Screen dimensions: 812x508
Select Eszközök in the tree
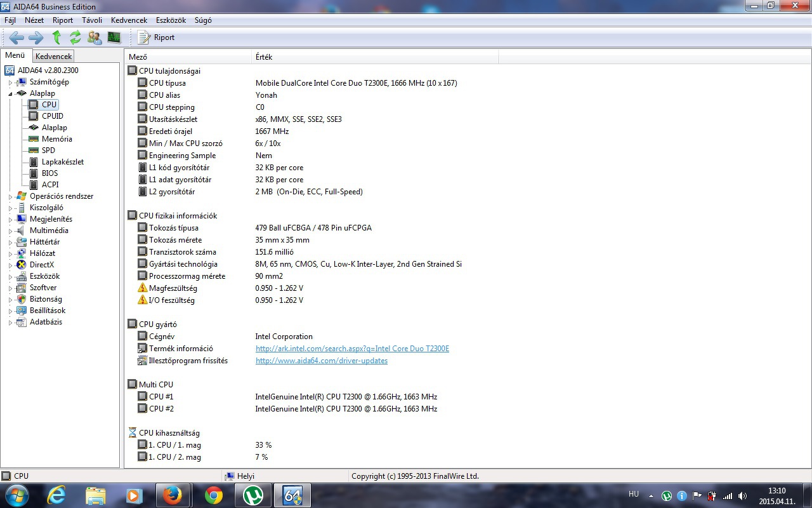(44, 276)
